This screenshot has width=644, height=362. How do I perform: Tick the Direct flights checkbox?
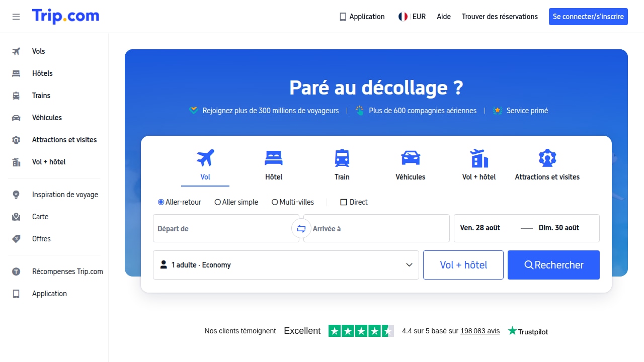pyautogui.click(x=344, y=202)
